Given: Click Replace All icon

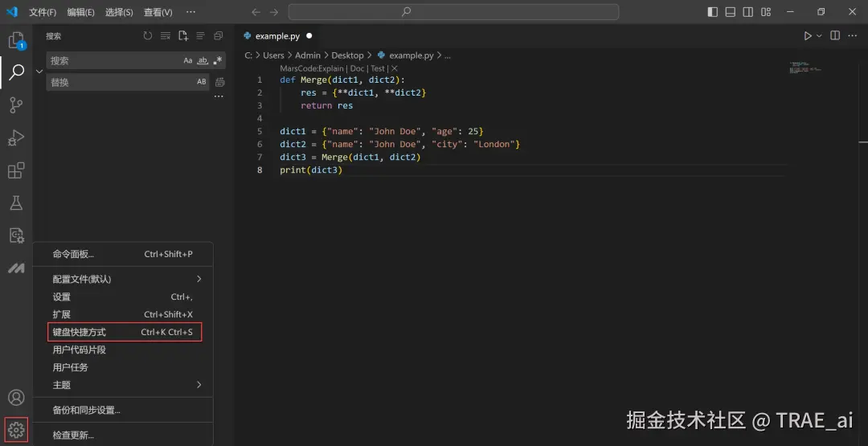Looking at the screenshot, I should point(219,83).
